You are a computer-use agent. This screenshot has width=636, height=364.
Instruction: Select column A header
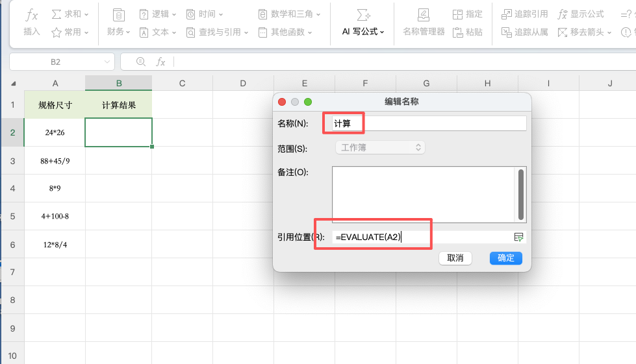(55, 83)
